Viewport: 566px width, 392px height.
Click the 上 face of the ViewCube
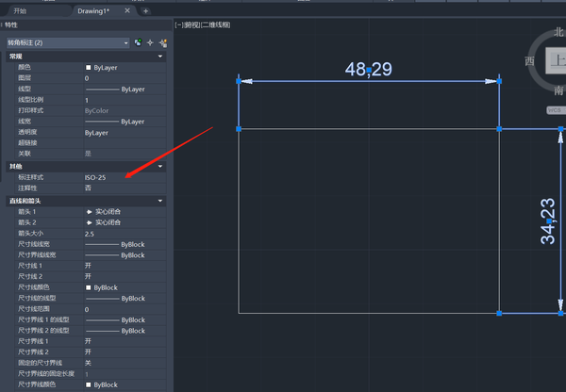click(x=557, y=60)
